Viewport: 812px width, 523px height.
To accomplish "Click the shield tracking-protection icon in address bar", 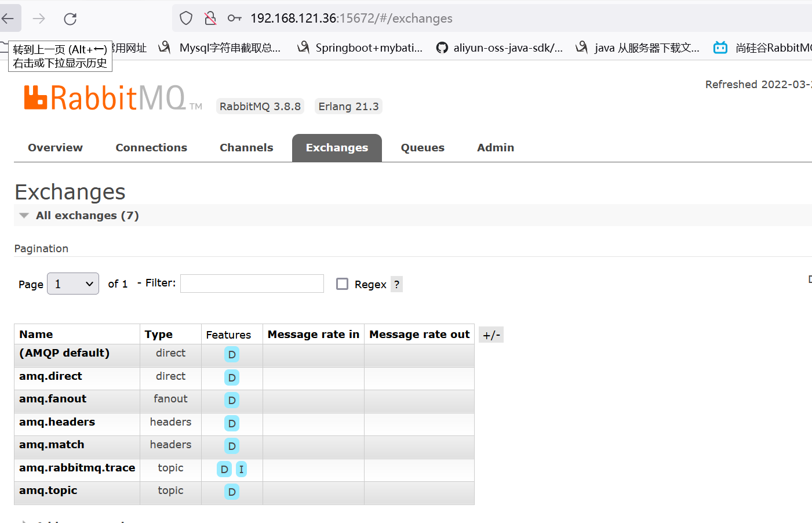I will click(x=185, y=18).
